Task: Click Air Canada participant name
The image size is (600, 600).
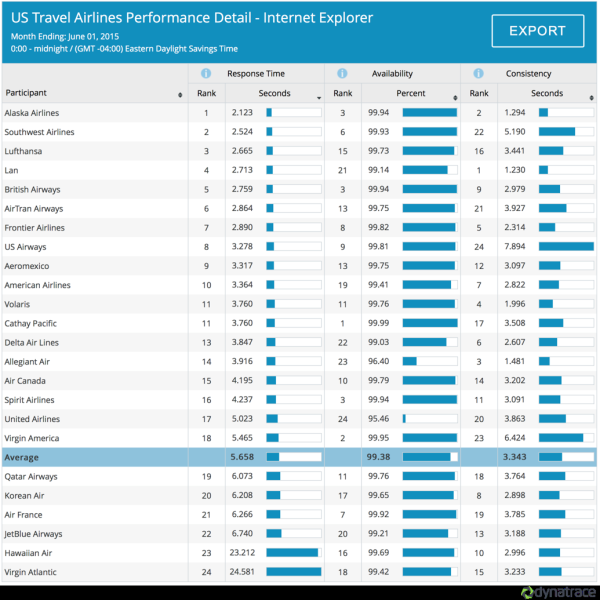Action: [x=25, y=381]
